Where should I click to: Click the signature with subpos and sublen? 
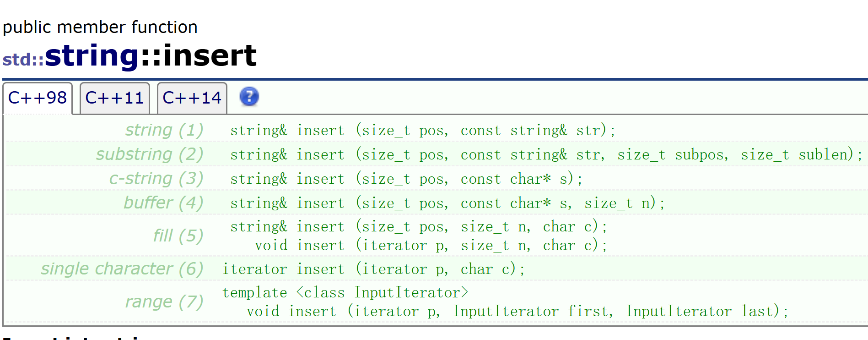point(546,155)
